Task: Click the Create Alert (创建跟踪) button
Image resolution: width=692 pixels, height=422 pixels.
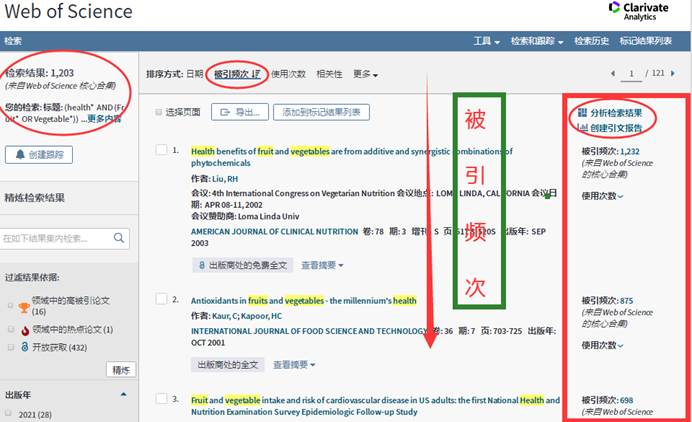Action: tap(39, 154)
